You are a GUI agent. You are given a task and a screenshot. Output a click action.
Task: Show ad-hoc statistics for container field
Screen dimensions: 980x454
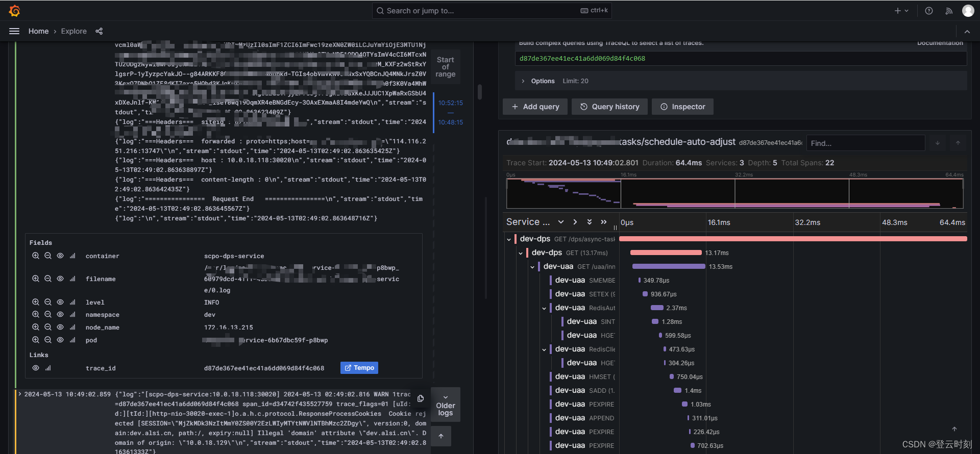(72, 256)
